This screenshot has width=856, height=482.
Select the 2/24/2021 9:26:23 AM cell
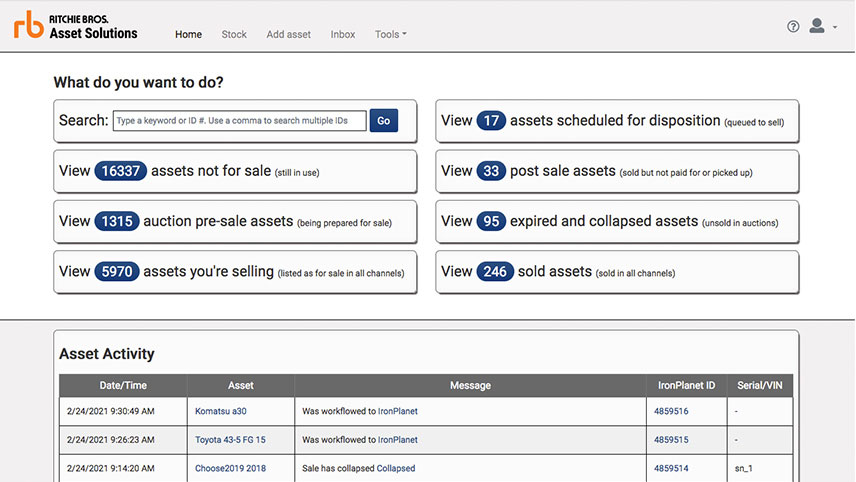click(123, 439)
